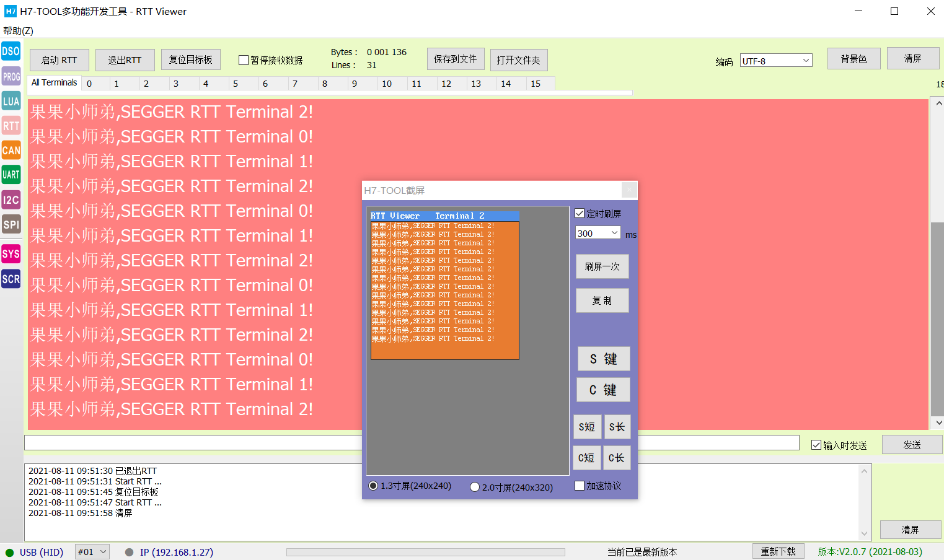Click the C short (C短) button
Viewport: 944px width, 560px height.
click(587, 458)
